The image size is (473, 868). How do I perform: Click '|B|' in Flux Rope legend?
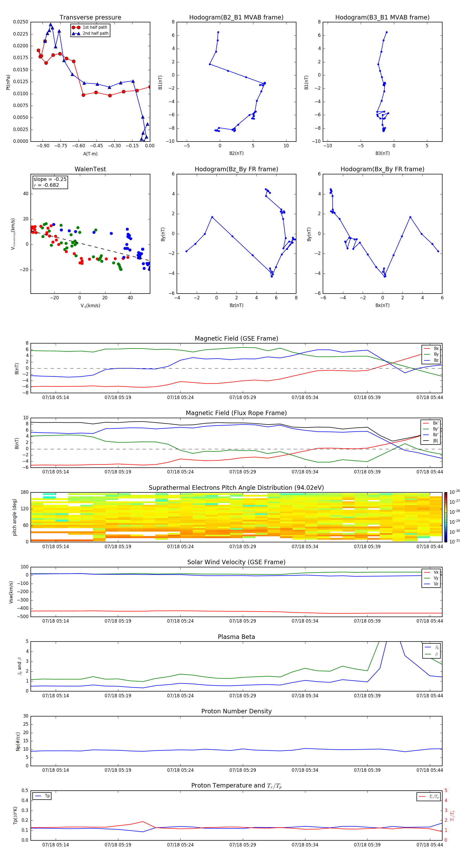pos(431,441)
